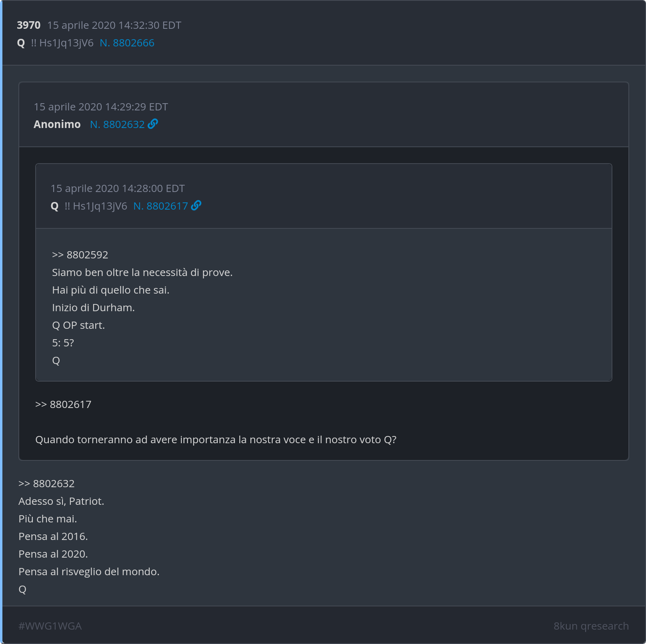Click the >> 8802617 reply reference
646x644 pixels.
(x=63, y=404)
